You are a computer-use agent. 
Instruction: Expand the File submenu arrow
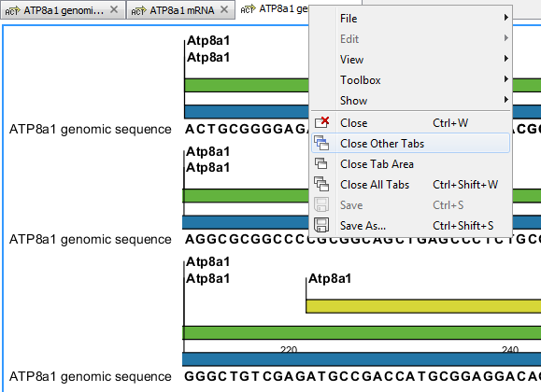(x=505, y=17)
